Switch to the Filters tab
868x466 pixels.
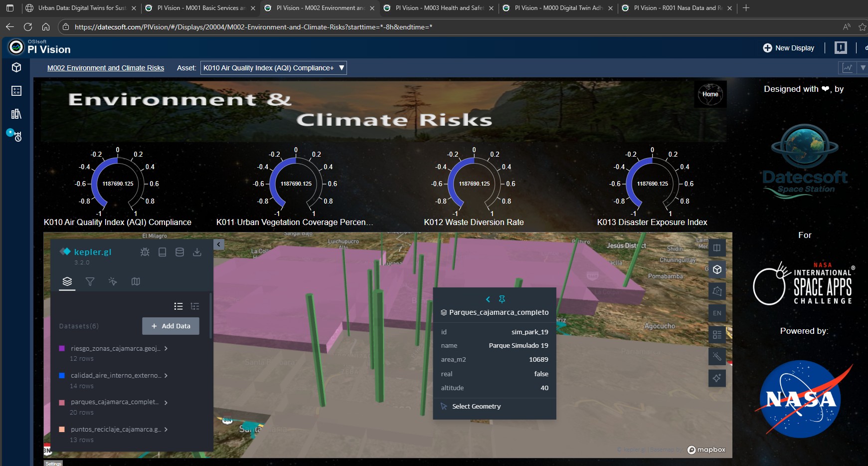click(90, 282)
